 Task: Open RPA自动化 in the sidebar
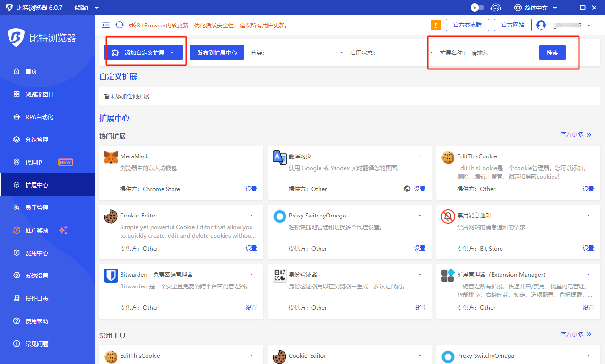47,117
